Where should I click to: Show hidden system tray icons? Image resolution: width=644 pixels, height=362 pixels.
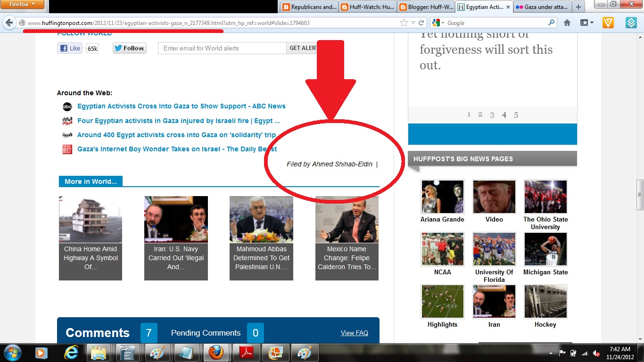(x=551, y=353)
